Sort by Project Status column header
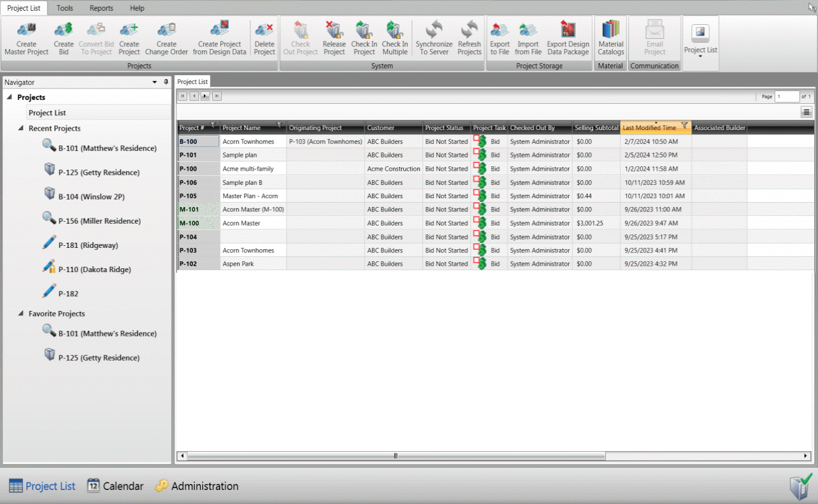This screenshot has height=504, width=818. [447, 127]
